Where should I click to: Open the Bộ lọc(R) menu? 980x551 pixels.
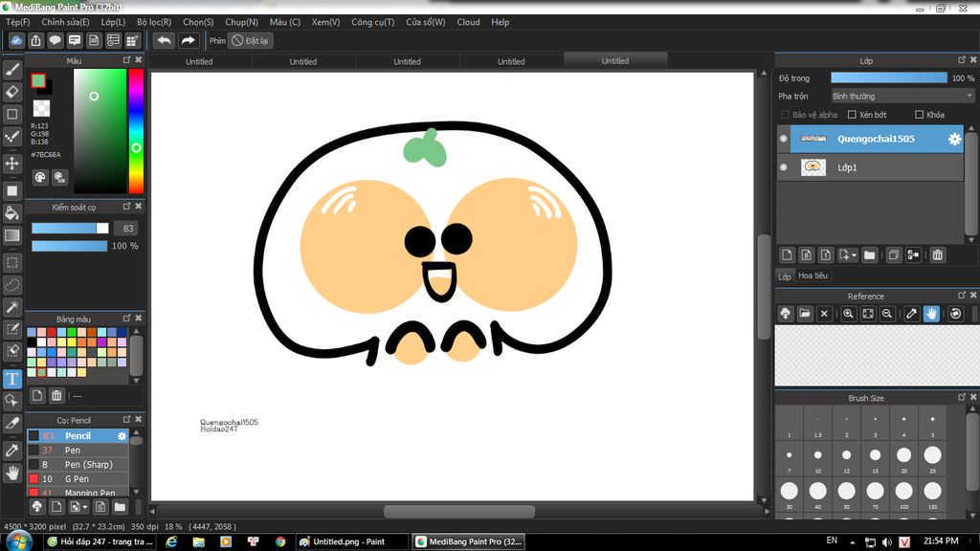(154, 22)
